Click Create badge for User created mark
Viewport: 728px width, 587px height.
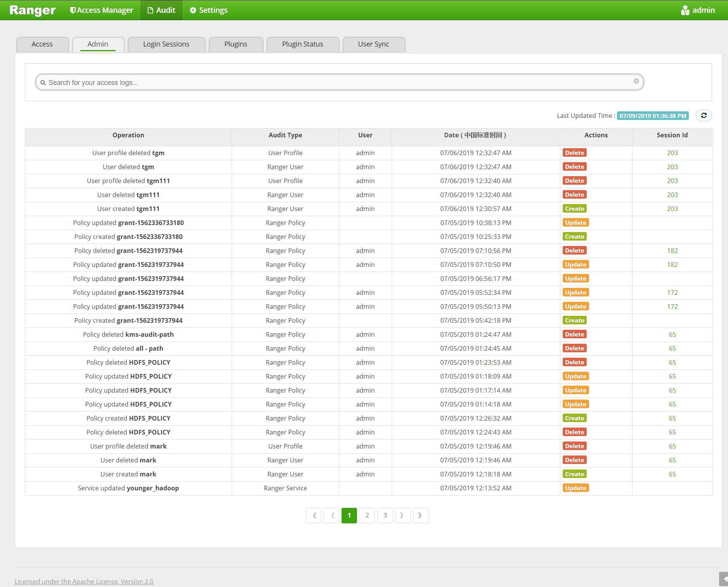(574, 474)
